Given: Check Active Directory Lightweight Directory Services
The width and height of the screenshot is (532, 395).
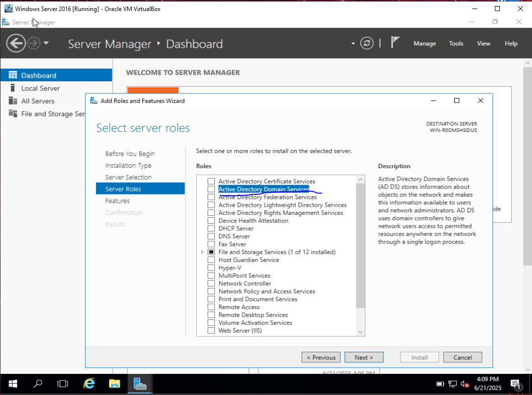Looking at the screenshot, I should point(211,205).
